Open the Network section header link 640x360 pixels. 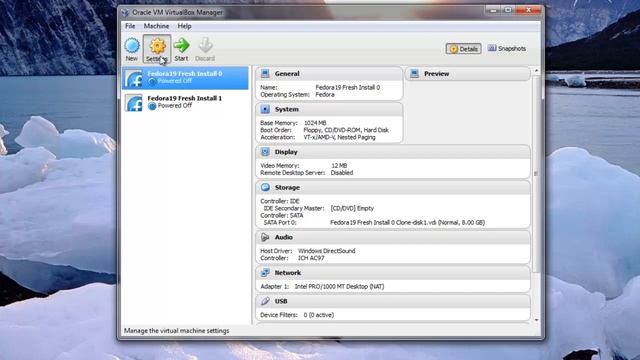point(288,273)
